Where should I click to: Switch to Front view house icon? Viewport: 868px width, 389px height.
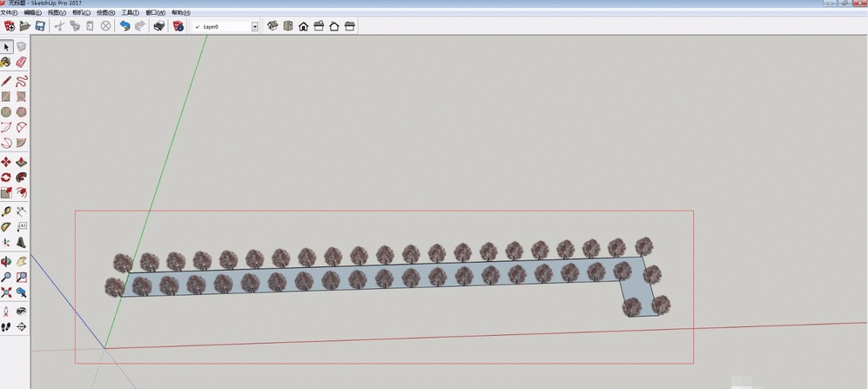coord(303,27)
